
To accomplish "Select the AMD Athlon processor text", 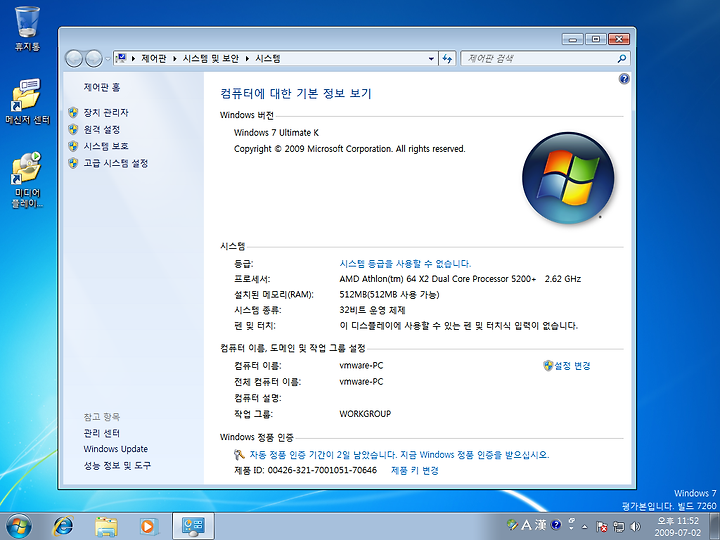I will click(x=460, y=279).
